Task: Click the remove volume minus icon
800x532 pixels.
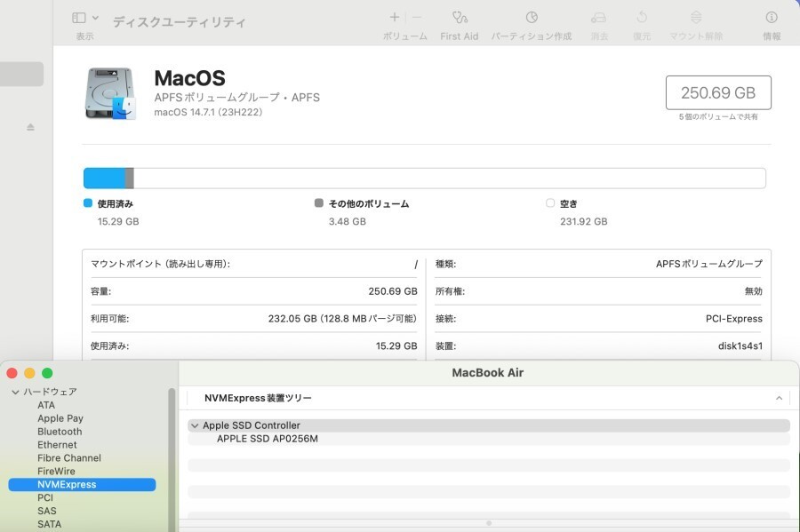Action: [416, 18]
